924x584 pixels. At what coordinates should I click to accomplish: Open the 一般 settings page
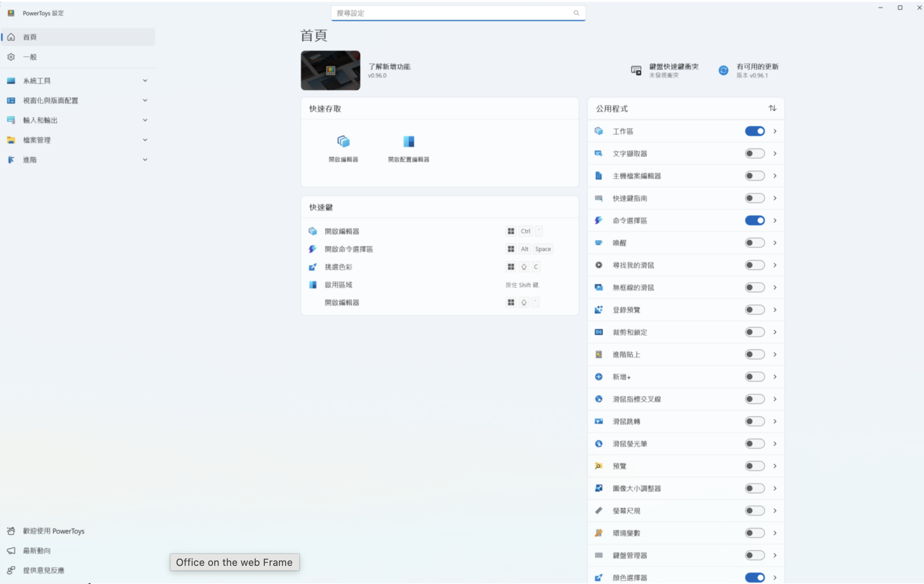(x=30, y=57)
